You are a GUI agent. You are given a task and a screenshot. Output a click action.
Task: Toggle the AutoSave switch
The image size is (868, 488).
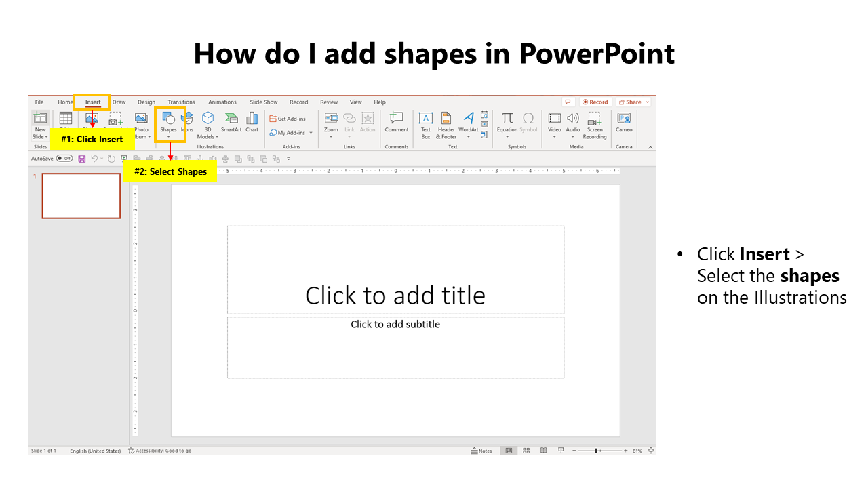64,159
